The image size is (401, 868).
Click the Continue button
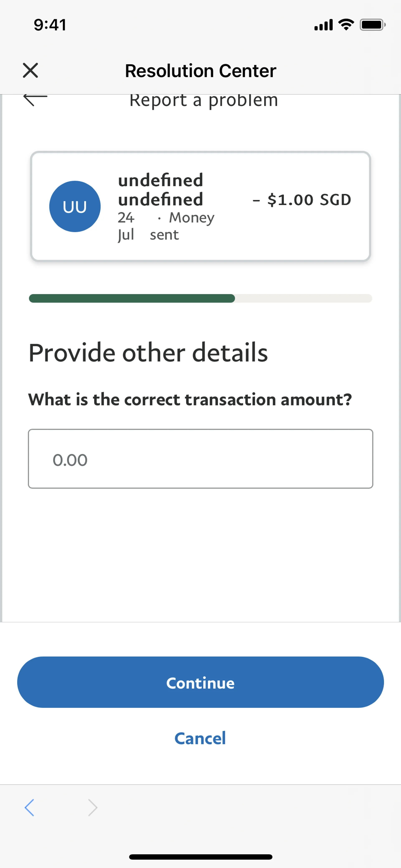200,682
